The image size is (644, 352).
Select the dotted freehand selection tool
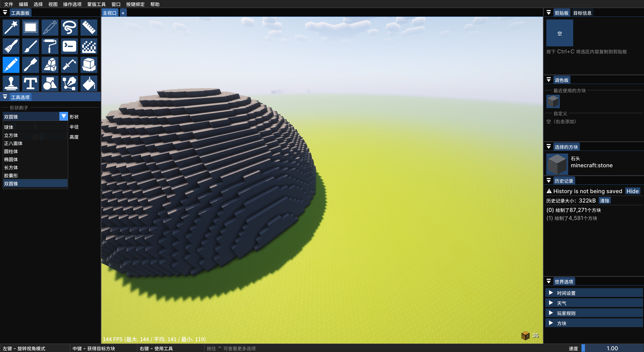click(50, 28)
